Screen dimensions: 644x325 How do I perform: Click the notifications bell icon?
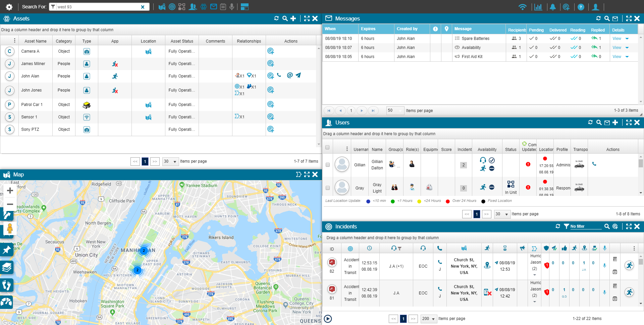(x=553, y=7)
